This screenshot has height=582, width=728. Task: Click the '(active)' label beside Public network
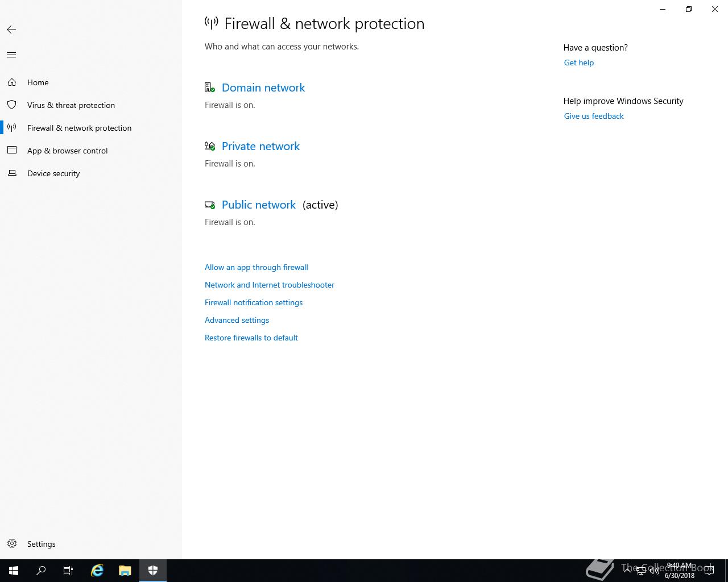pos(320,205)
